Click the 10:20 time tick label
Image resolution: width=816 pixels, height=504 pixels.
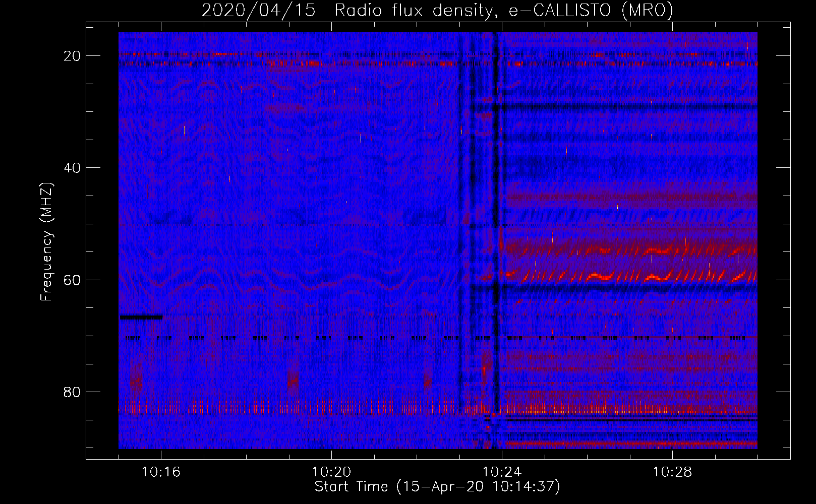pyautogui.click(x=331, y=472)
